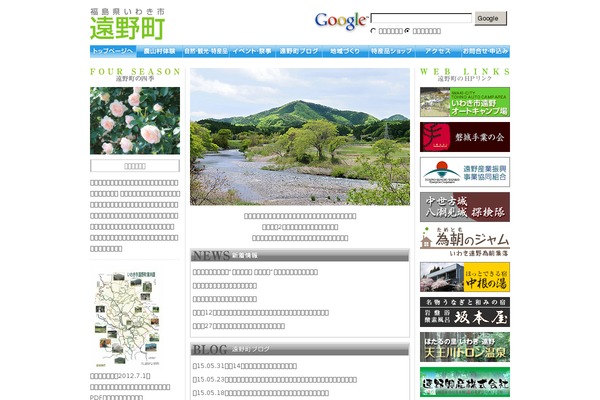Click the Google logo beside the search box
600x400 pixels.
(x=341, y=21)
